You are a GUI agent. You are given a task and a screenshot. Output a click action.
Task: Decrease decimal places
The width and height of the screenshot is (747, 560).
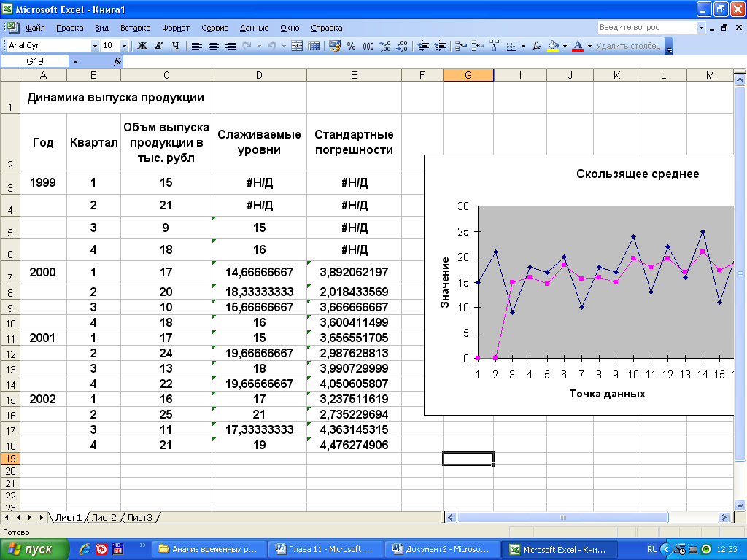[x=402, y=46]
